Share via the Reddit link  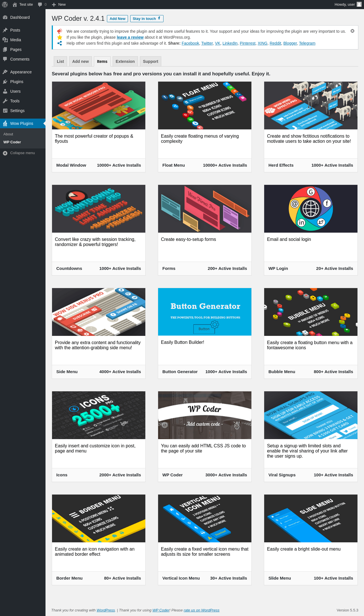tap(275, 43)
